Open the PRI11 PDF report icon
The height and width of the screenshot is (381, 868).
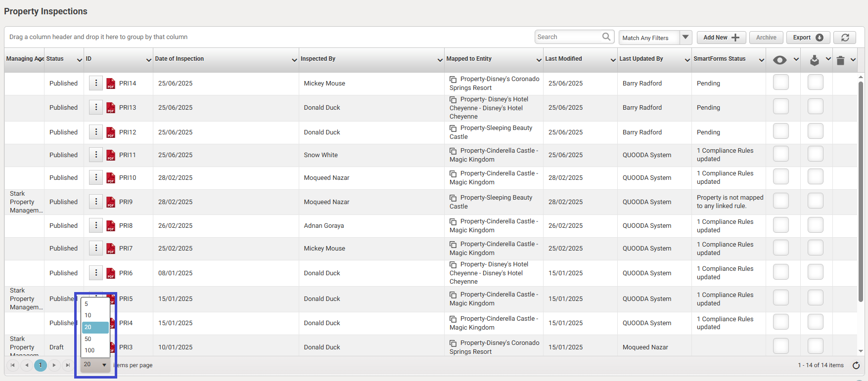(x=111, y=155)
